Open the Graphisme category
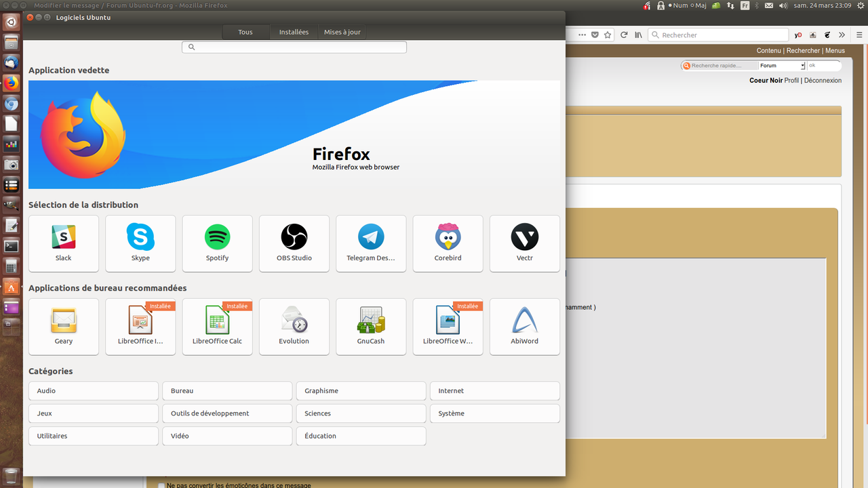Image resolution: width=868 pixels, height=488 pixels. (x=361, y=391)
